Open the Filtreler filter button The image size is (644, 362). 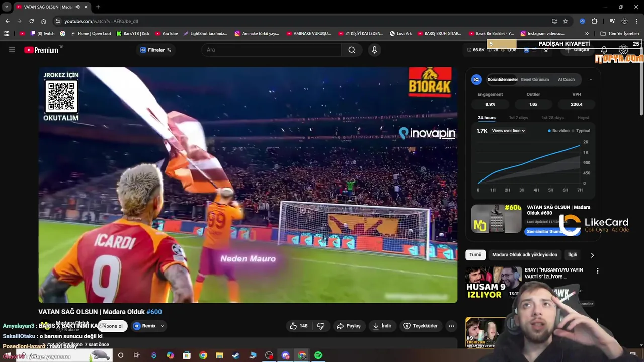click(155, 50)
